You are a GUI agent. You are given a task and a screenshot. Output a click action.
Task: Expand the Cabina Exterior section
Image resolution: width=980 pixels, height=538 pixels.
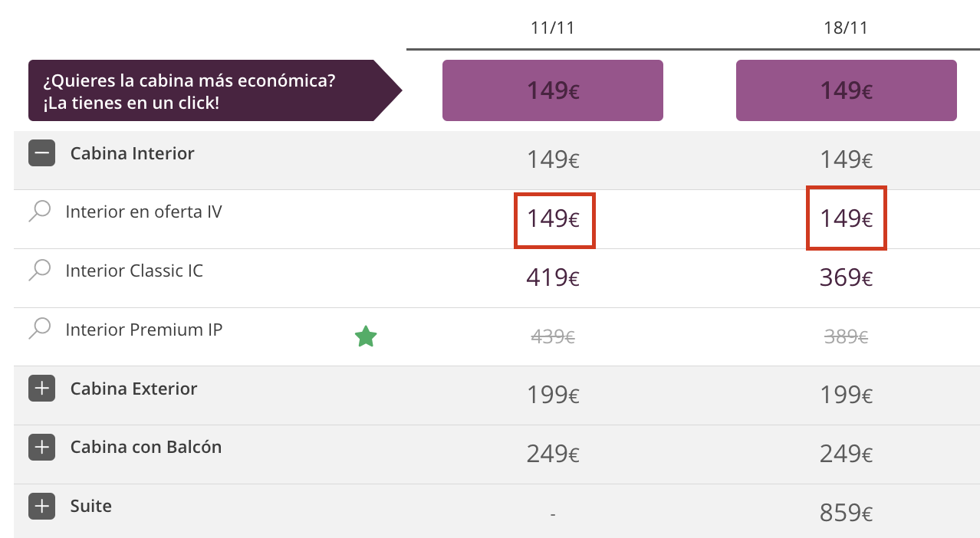click(41, 389)
